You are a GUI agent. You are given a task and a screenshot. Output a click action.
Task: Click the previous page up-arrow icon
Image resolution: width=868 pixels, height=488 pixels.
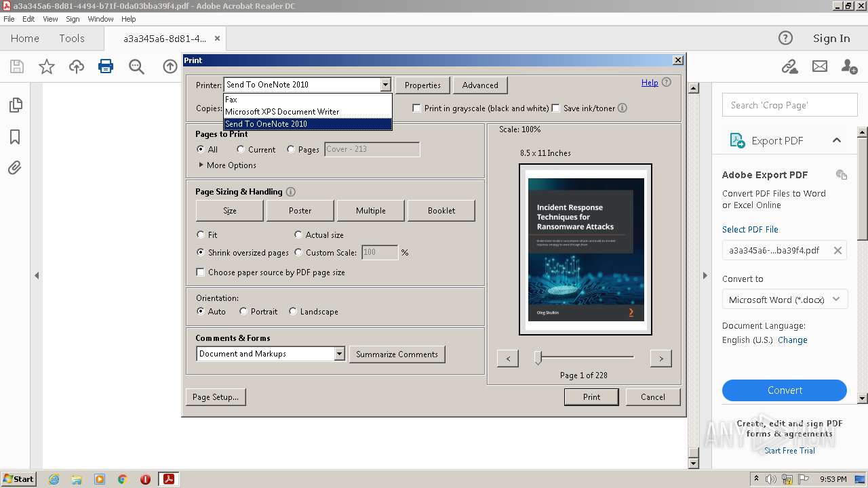click(170, 66)
